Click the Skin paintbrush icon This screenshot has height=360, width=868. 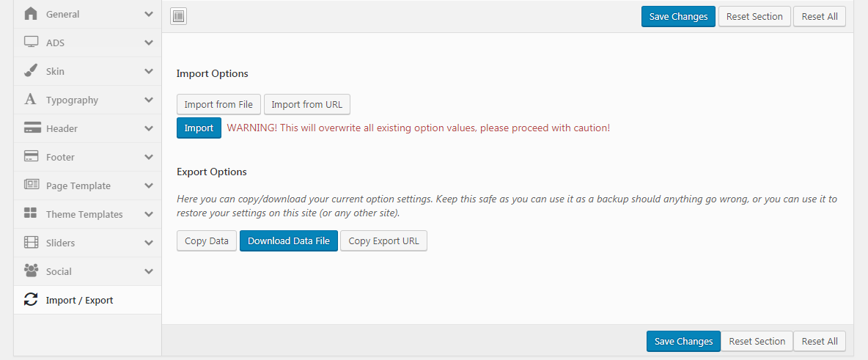31,71
